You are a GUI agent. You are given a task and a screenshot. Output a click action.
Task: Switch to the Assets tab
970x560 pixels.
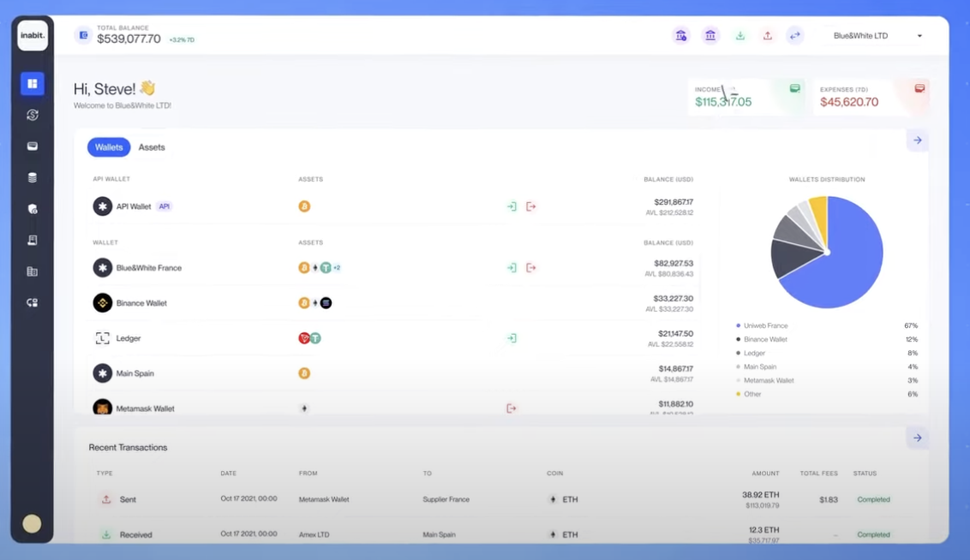click(152, 146)
